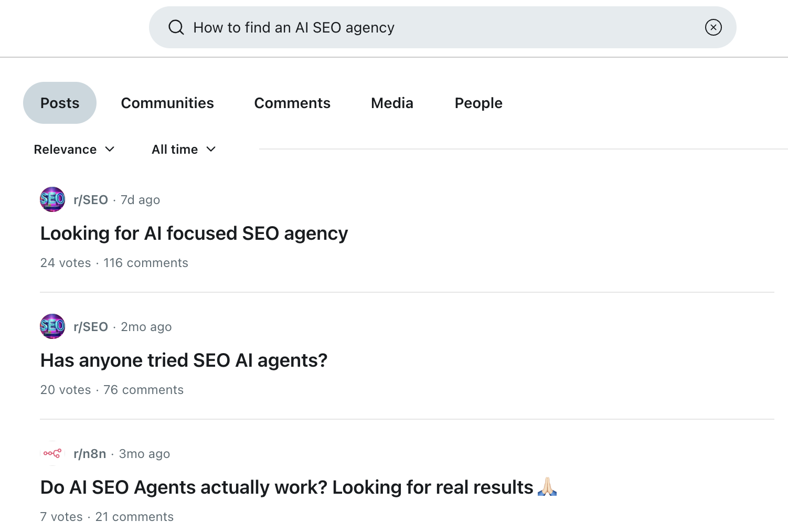Expand the Relevance sort dropdown
This screenshot has height=532, width=788.
tap(74, 150)
